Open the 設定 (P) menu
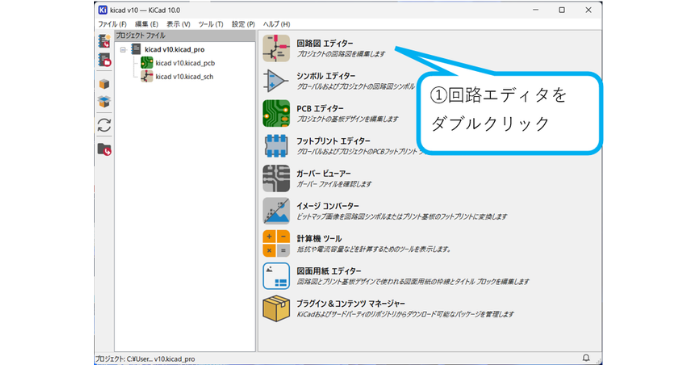The width and height of the screenshot is (698, 365). (x=243, y=24)
